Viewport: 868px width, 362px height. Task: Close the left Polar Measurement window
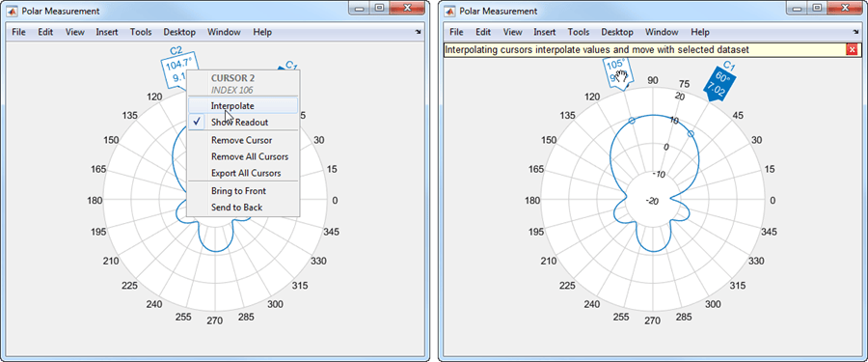coord(407,8)
